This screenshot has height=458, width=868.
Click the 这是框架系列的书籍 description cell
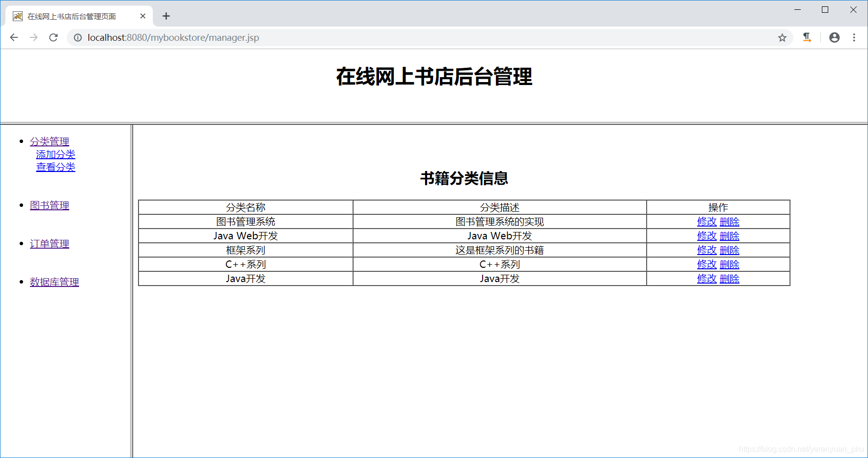tap(500, 250)
